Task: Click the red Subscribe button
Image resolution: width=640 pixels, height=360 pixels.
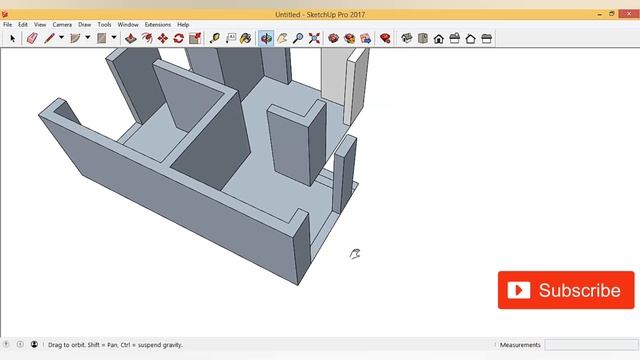Action: 566,290
